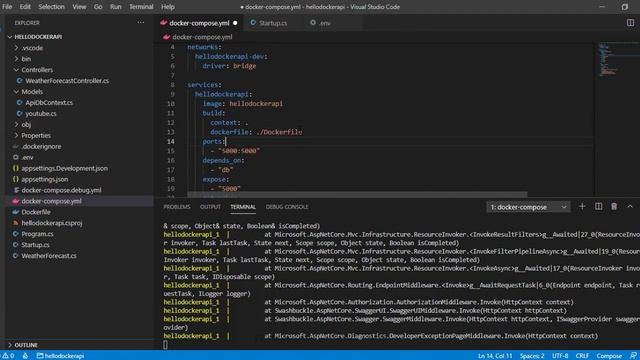640x360 pixels.
Task: Change CRLF line ending setting
Action: [x=582, y=356]
